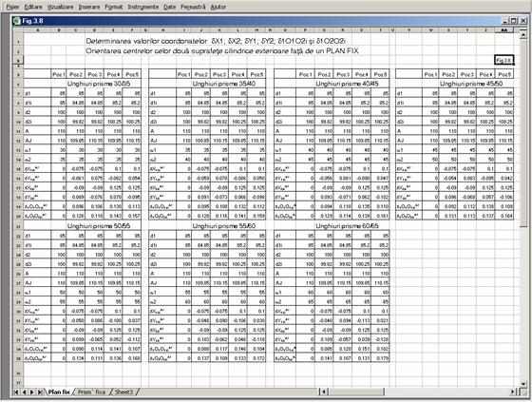Image resolution: width=532 pixels, height=402 pixels.
Task: Select the AJ label in the 30/35 table
Action: pos(37,141)
